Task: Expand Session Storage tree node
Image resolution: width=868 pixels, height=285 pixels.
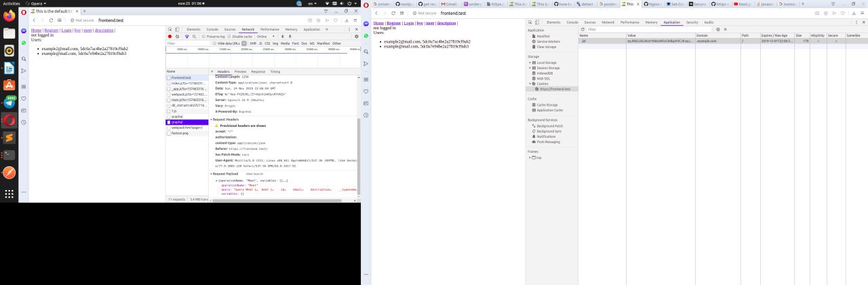Action: (530, 68)
